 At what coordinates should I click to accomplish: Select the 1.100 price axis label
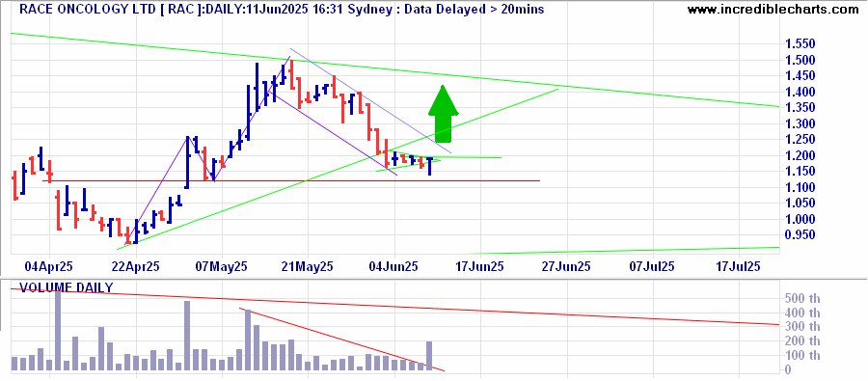[x=800, y=188]
